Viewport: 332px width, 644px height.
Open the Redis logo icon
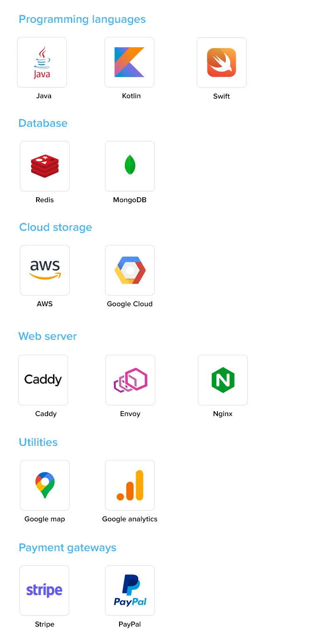pyautogui.click(x=45, y=166)
